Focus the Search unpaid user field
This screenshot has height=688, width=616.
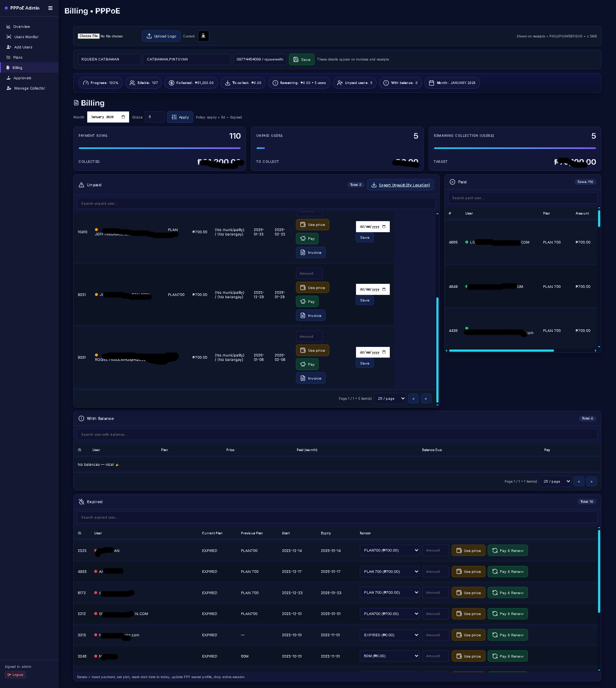point(256,204)
